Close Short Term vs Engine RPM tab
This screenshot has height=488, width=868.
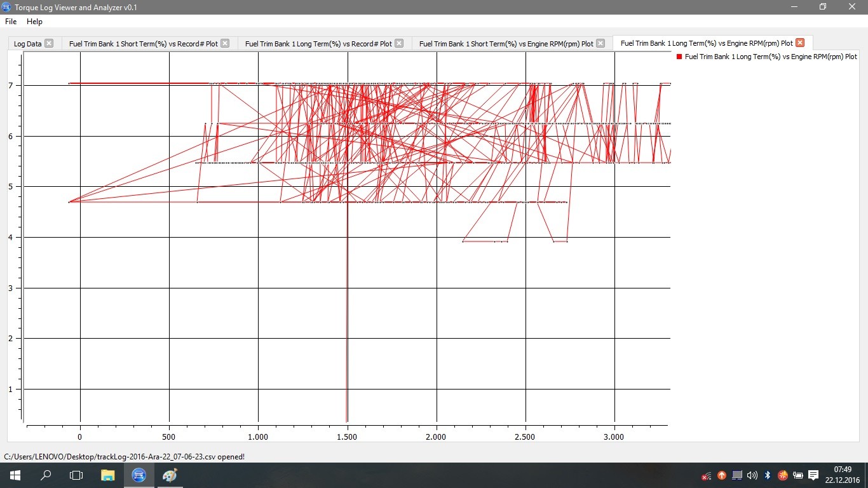pyautogui.click(x=600, y=44)
